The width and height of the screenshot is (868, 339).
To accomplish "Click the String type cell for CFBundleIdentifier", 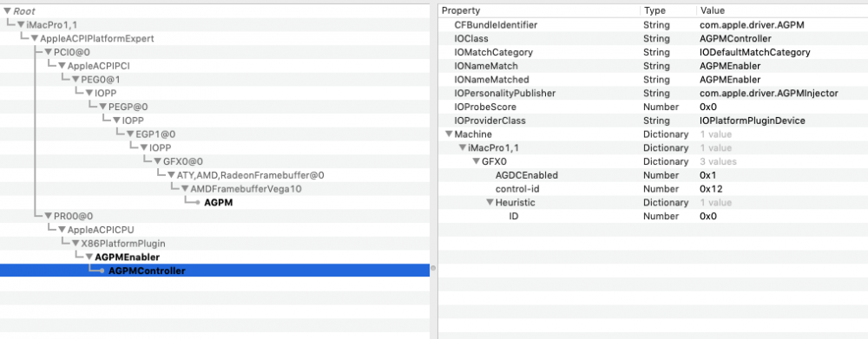I will point(656,25).
